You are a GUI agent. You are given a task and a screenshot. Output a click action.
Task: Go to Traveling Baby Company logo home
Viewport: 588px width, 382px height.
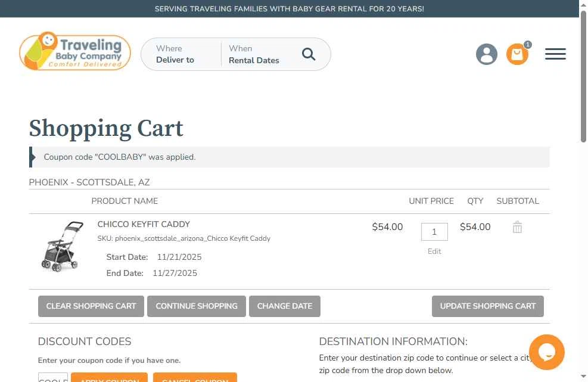75,51
